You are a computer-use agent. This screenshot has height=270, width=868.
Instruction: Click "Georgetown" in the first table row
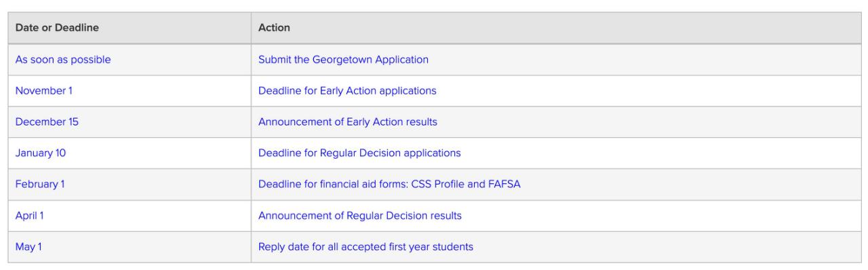338,60
